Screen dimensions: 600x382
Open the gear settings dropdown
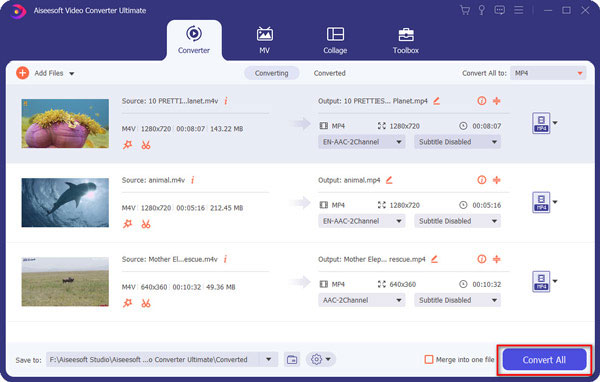[x=321, y=359]
